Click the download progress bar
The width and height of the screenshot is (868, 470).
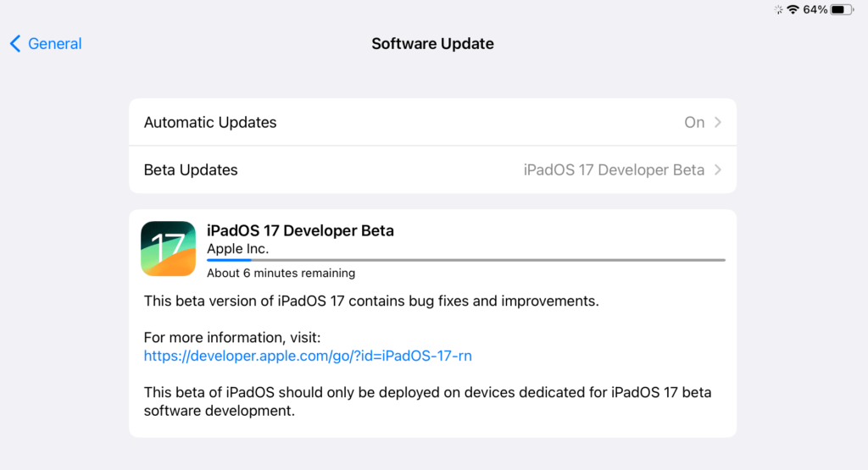[465, 260]
